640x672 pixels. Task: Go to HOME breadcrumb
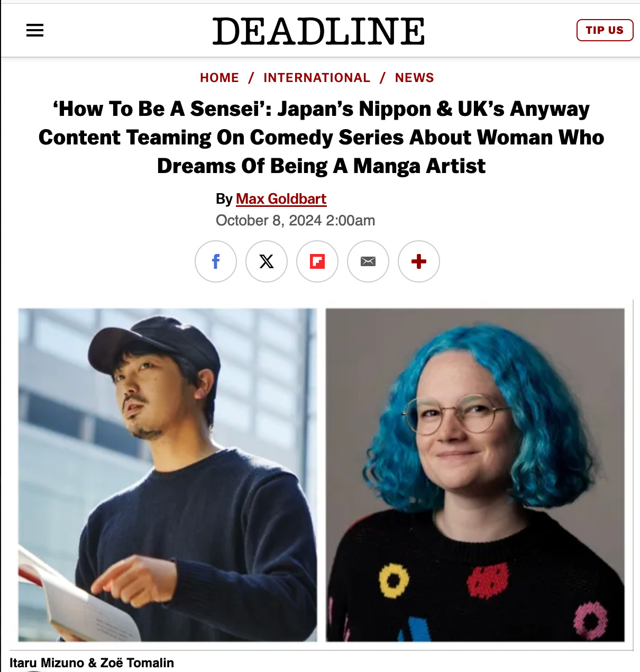(x=220, y=78)
